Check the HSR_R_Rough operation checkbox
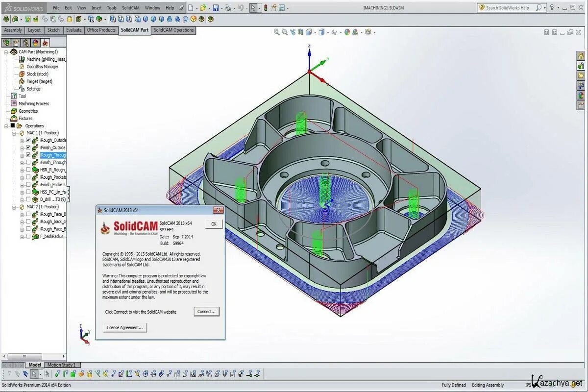 [x=28, y=170]
